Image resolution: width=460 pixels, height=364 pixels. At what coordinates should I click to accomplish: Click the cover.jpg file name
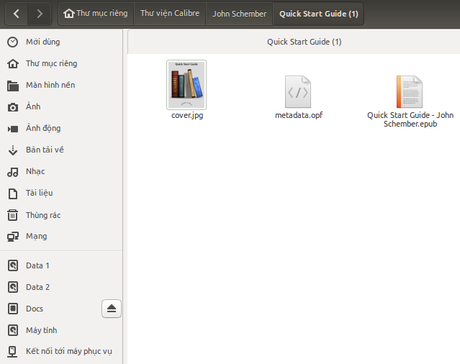pyautogui.click(x=187, y=115)
